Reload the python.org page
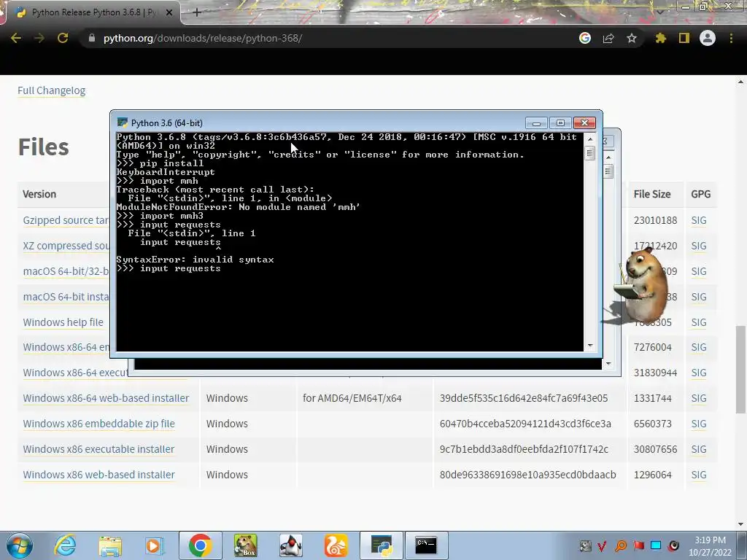 [63, 38]
